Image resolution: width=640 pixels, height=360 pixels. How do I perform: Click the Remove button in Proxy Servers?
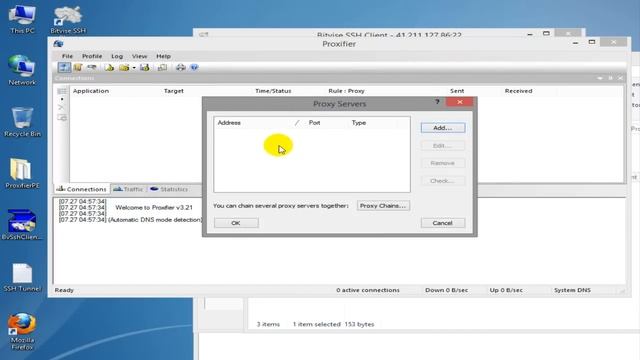(443, 163)
